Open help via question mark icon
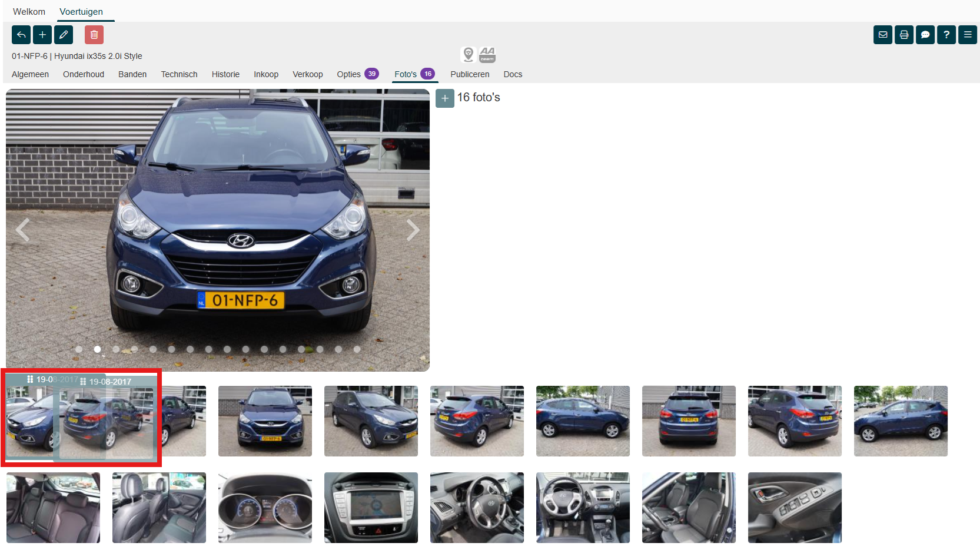This screenshot has height=556, width=980. coord(946,35)
